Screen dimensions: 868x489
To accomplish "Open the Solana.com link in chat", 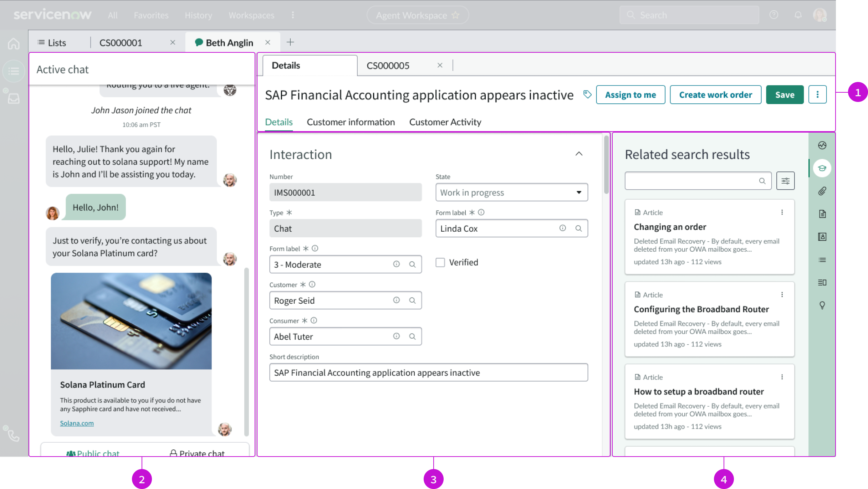I will pyautogui.click(x=77, y=423).
